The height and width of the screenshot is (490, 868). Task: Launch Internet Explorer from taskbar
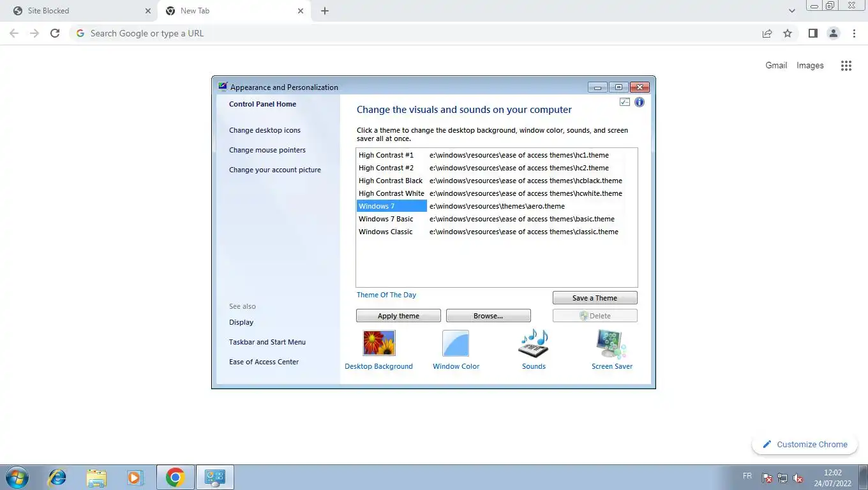point(57,477)
